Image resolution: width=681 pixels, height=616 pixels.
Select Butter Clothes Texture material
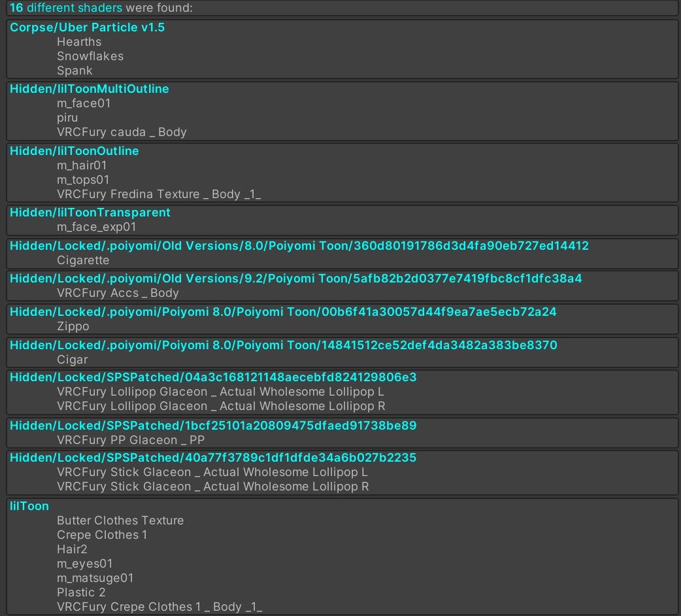tap(120, 521)
